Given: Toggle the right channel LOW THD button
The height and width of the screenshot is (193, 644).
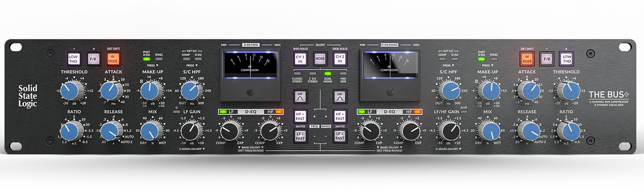Looking at the screenshot, I should point(567,58).
